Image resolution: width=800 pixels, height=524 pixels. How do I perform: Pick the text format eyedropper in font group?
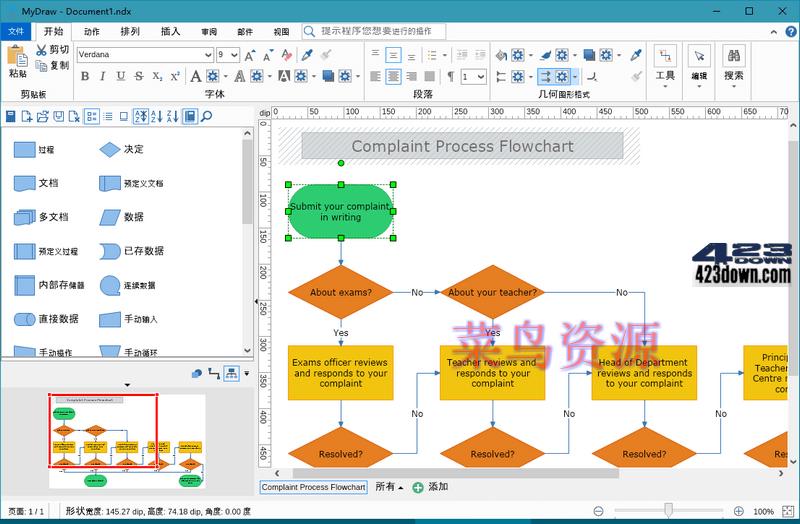[307, 55]
